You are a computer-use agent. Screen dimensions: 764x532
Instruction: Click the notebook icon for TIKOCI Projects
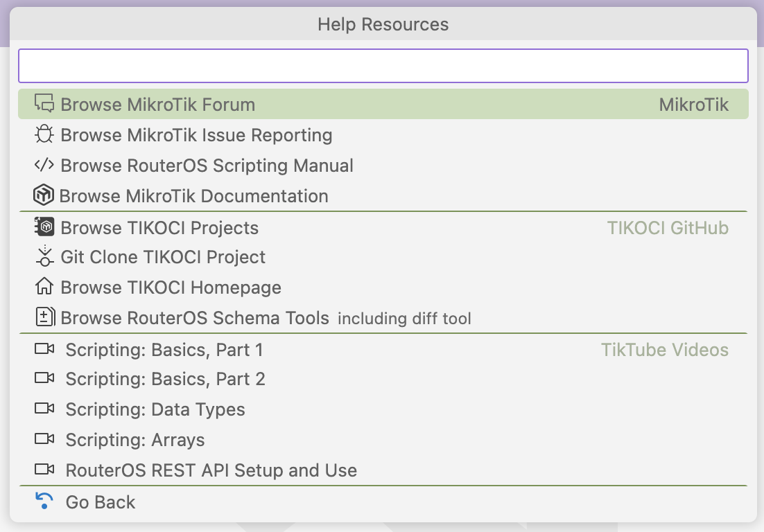(44, 227)
